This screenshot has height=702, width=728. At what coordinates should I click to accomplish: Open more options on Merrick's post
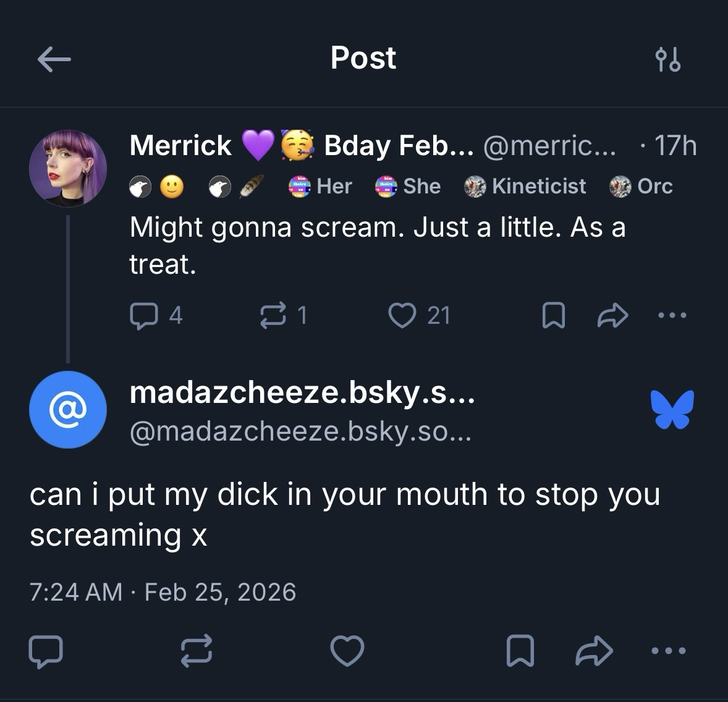click(x=672, y=316)
